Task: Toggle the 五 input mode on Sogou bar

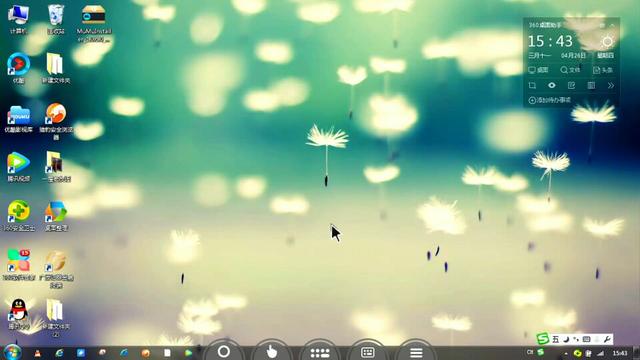Action: point(556,339)
